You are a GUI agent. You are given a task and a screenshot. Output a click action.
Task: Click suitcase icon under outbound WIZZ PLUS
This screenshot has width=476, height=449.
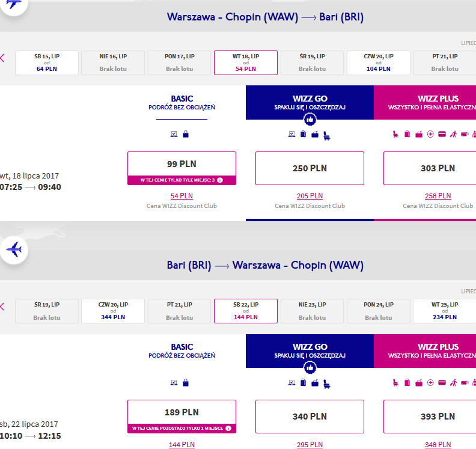(407, 134)
